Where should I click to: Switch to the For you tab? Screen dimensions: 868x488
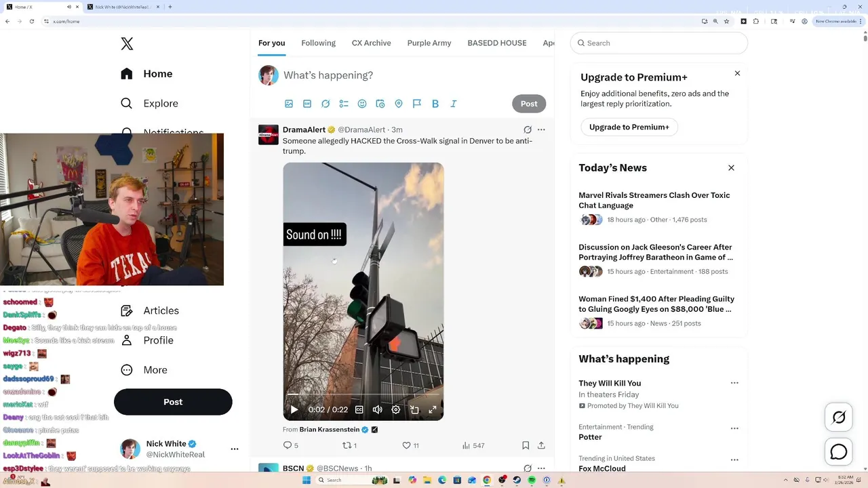tap(271, 43)
